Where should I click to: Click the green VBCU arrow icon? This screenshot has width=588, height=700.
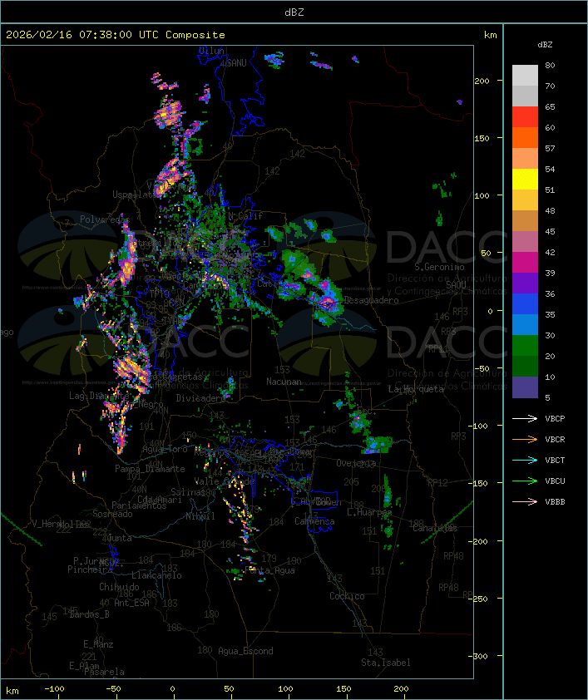click(x=525, y=481)
